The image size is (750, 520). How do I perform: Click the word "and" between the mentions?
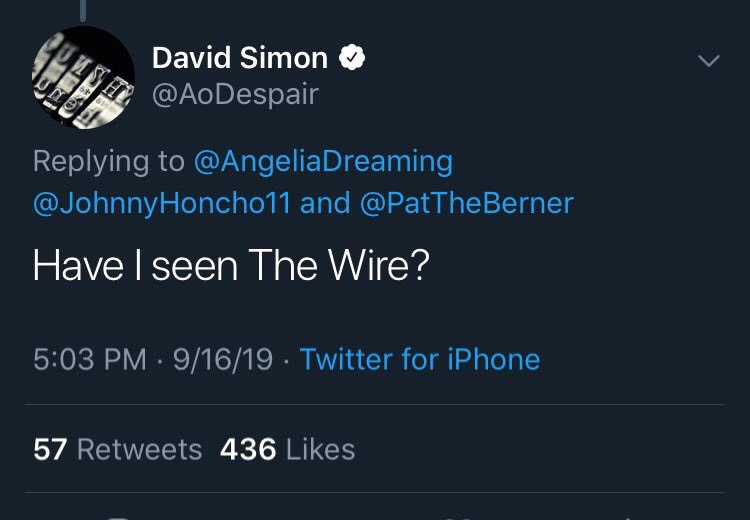tap(325, 203)
